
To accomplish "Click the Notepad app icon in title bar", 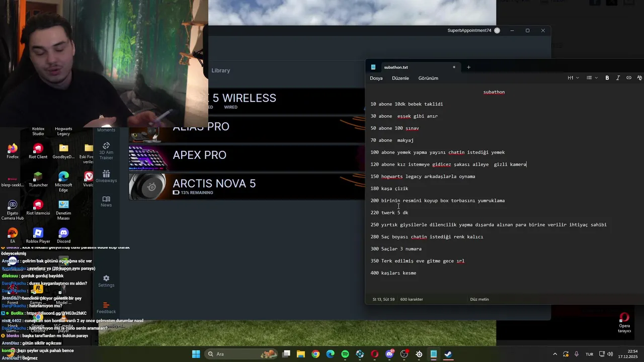I will tap(373, 67).
